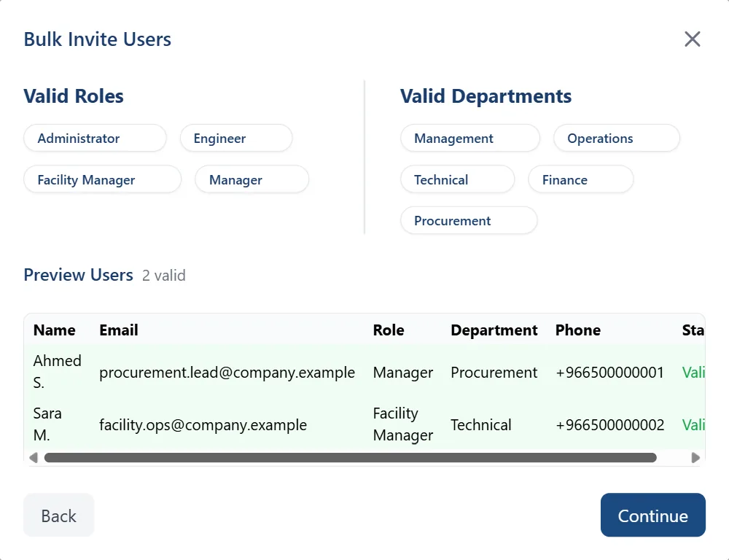The width and height of the screenshot is (729, 560).
Task: Click the Valid Departments heading
Action: pos(486,96)
